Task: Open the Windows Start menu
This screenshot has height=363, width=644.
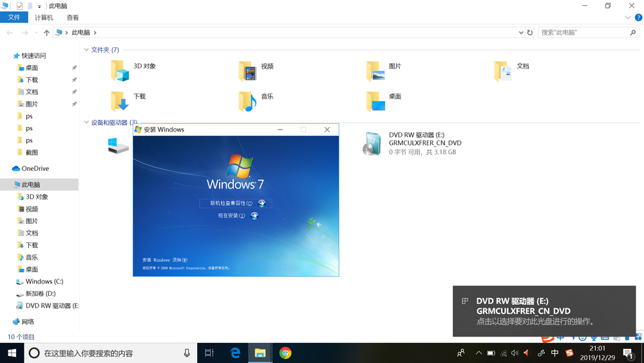Action: pyautogui.click(x=12, y=353)
